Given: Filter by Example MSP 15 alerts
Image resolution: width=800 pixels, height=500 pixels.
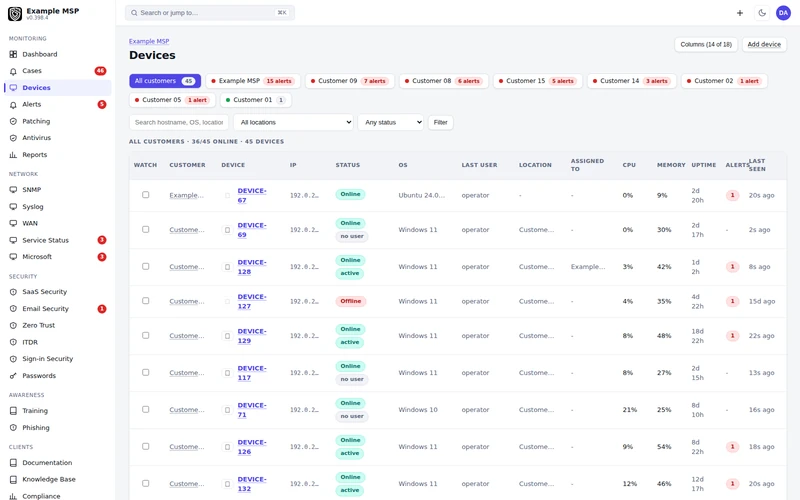Looking at the screenshot, I should point(253,81).
